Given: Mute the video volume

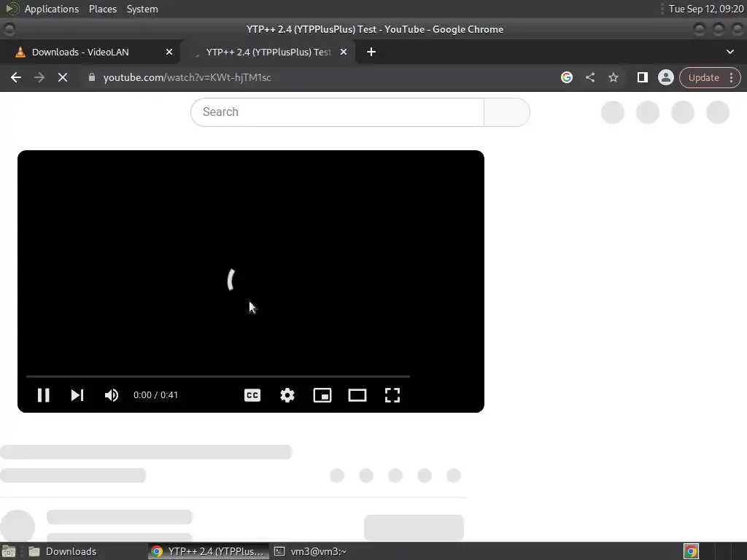Looking at the screenshot, I should click(112, 395).
